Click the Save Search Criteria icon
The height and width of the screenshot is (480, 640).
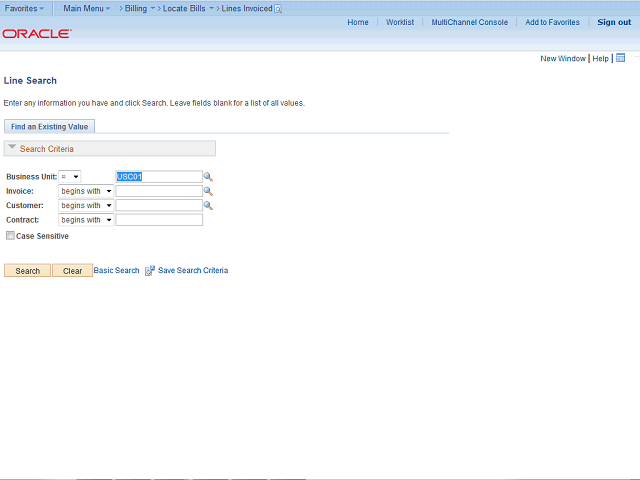coord(150,271)
